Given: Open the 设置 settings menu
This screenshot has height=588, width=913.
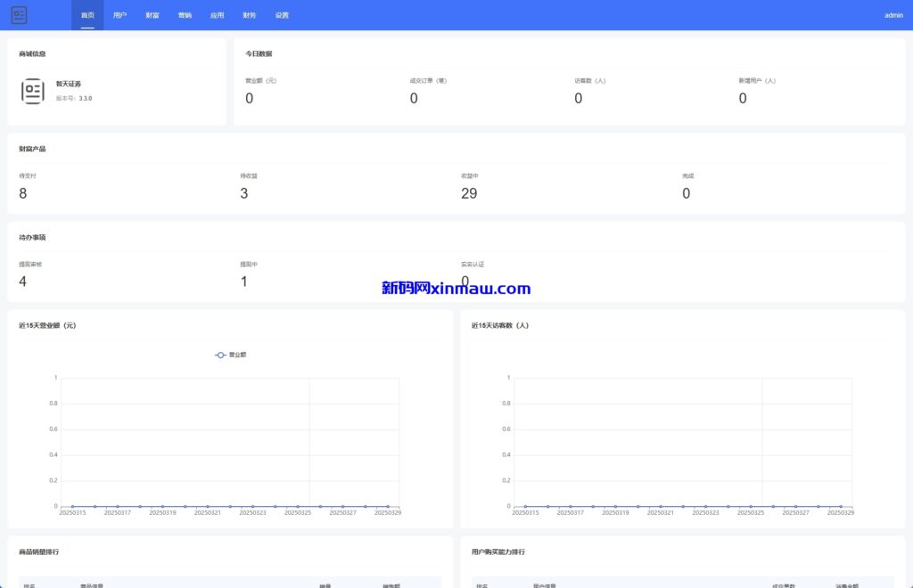Looking at the screenshot, I should tap(282, 15).
